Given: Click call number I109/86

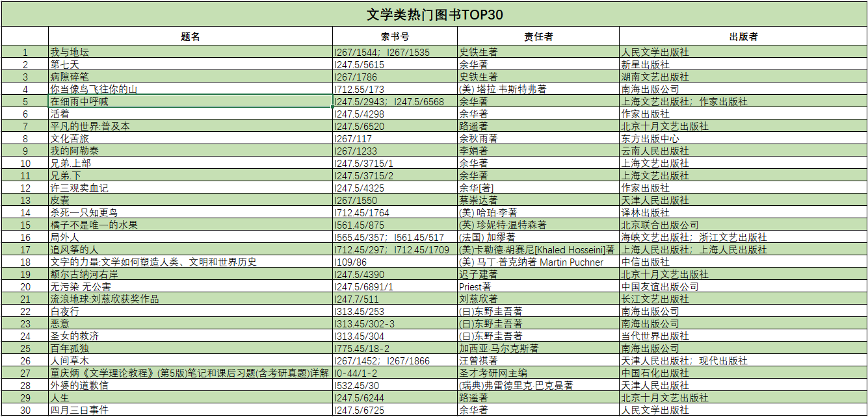Looking at the screenshot, I should (x=395, y=262).
